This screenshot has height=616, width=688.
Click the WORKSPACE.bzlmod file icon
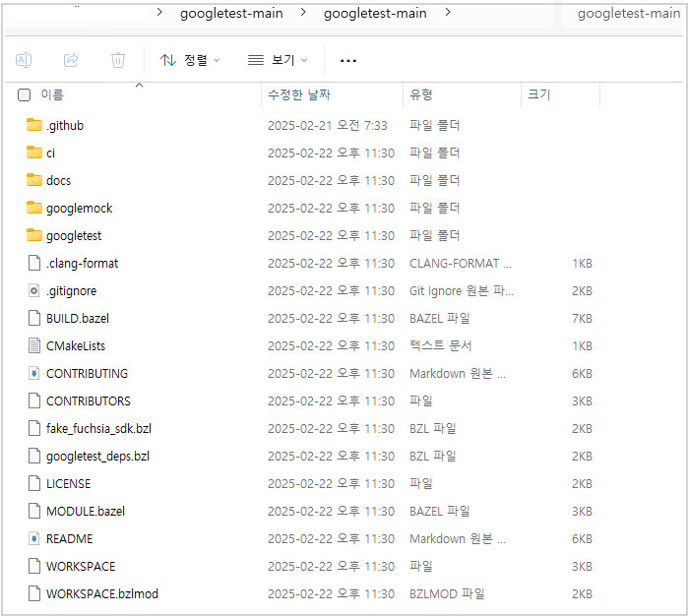(34, 593)
